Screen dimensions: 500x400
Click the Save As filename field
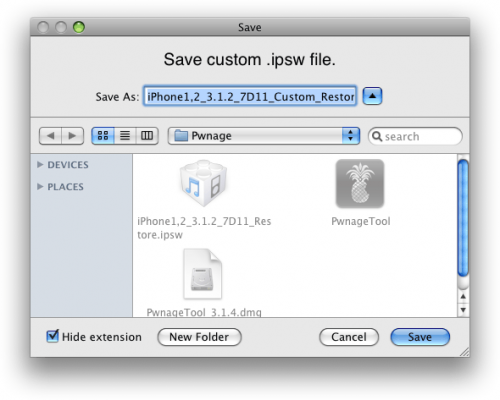(250, 96)
